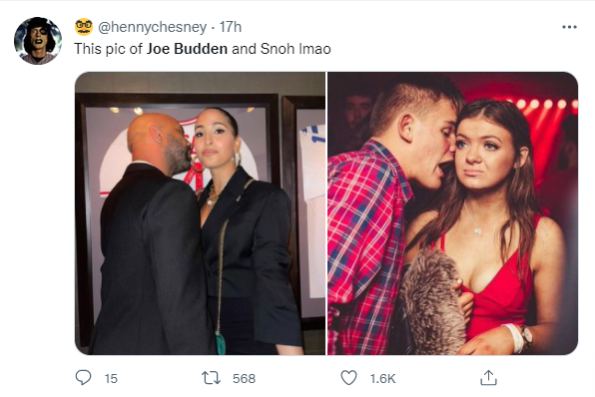Open the left photo of couple in black
Screen dimensions: 595x397
pos(200,213)
